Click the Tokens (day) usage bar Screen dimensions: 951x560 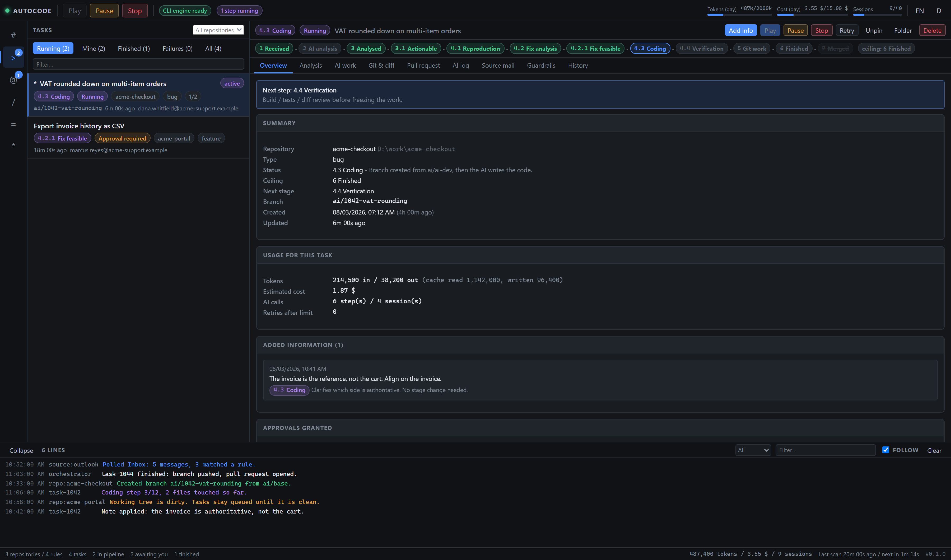click(739, 15)
